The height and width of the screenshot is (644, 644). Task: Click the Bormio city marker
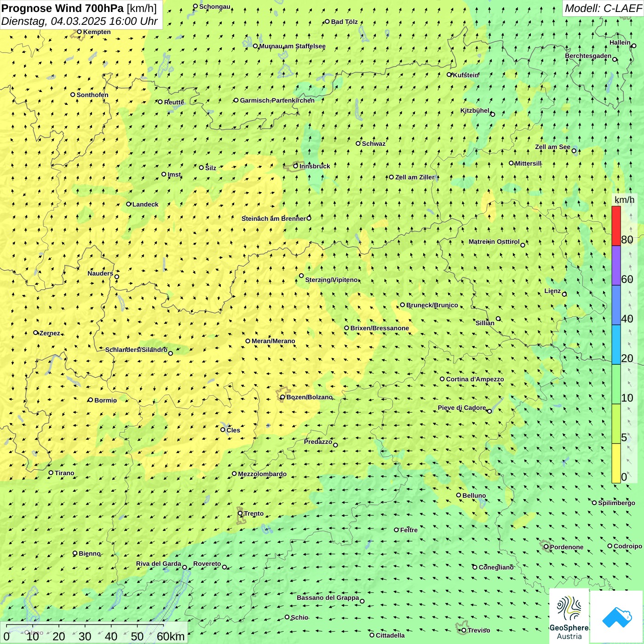point(91,400)
